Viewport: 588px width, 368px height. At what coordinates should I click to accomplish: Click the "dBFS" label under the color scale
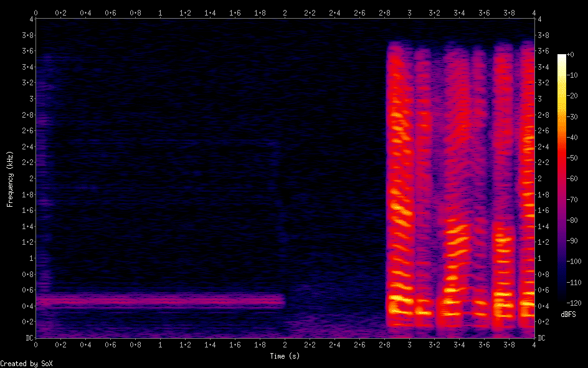(568, 314)
